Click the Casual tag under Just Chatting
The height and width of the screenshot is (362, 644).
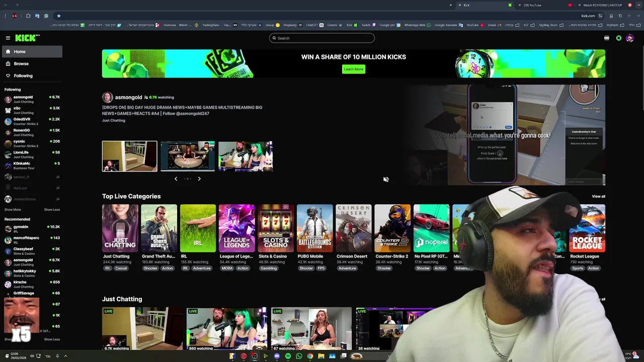pos(121,268)
